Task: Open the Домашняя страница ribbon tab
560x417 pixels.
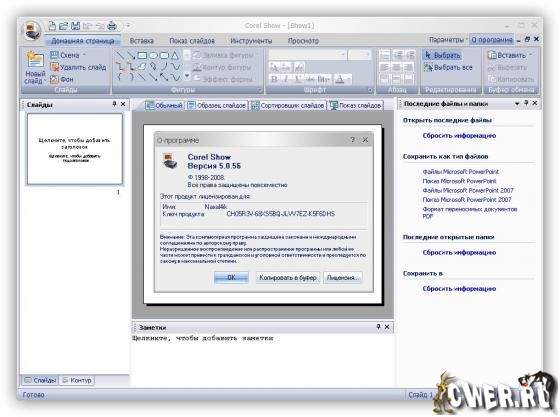Action: pyautogui.click(x=82, y=41)
